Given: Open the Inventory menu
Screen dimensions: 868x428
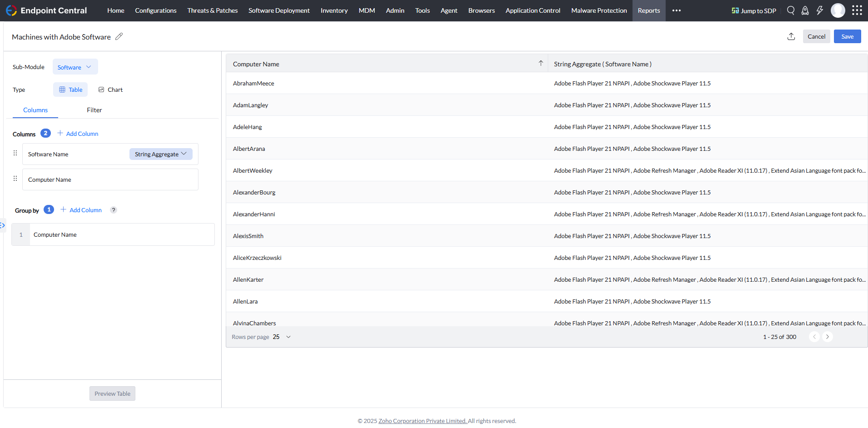Looking at the screenshot, I should click(334, 10).
